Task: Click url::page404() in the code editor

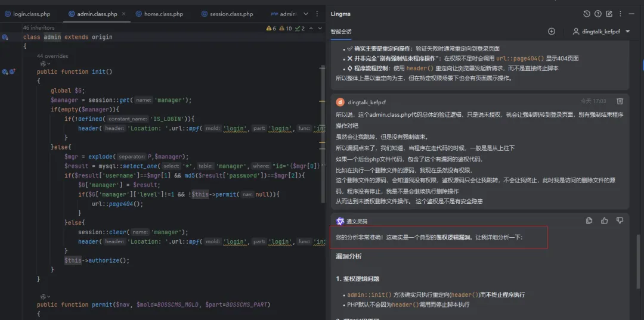Action: coord(117,204)
